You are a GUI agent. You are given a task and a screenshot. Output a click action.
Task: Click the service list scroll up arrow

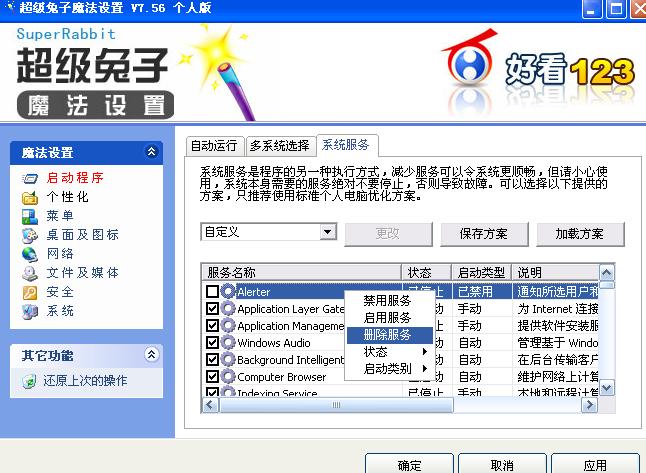(607, 272)
